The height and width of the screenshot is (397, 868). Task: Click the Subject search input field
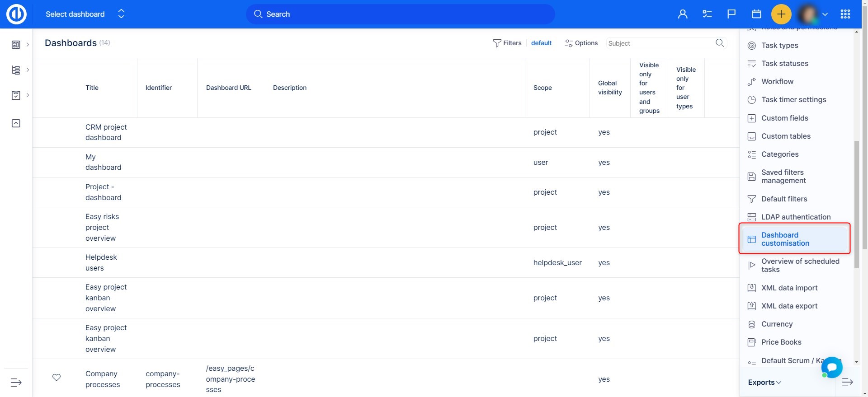(x=660, y=43)
